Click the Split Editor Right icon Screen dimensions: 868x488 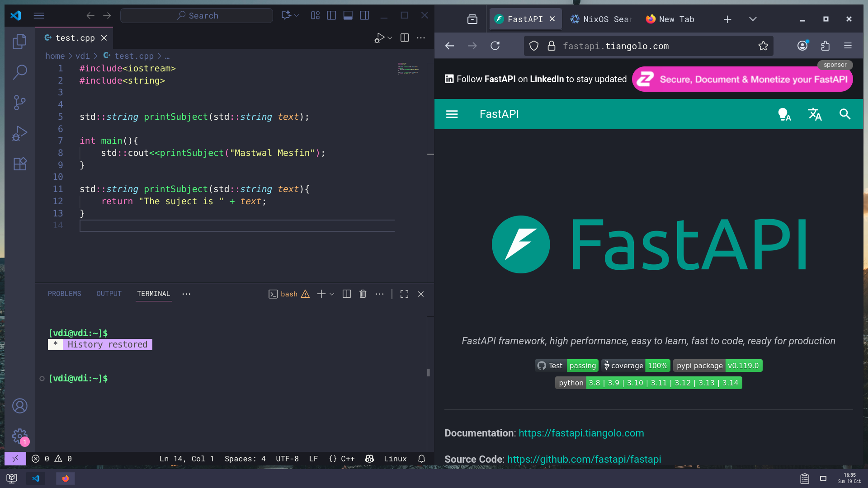405,38
